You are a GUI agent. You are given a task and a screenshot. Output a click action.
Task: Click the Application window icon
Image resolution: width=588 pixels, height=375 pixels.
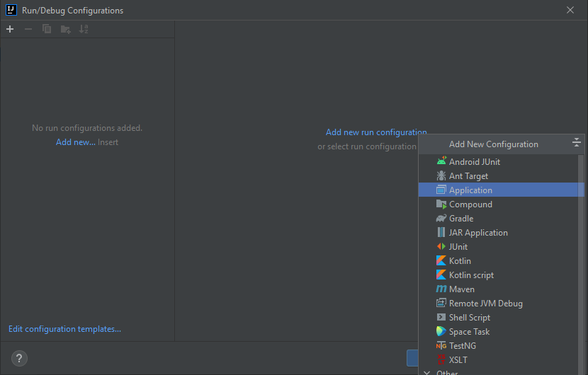[x=441, y=190]
